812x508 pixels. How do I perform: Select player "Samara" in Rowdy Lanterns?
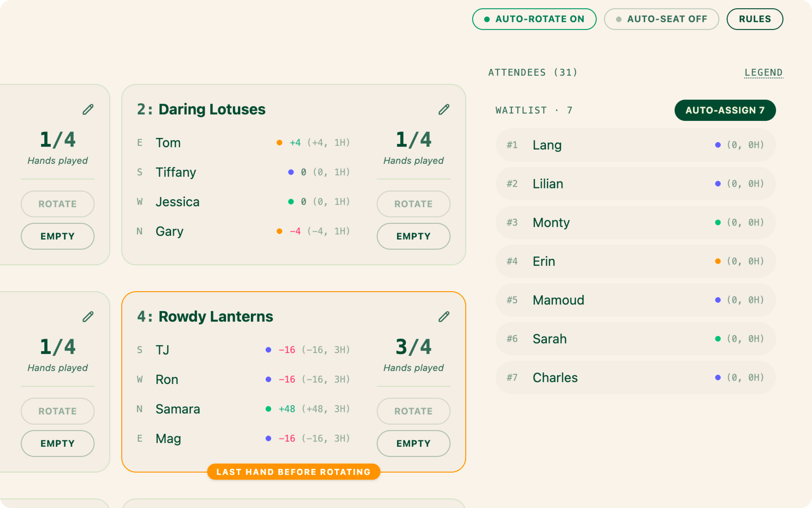tap(178, 409)
